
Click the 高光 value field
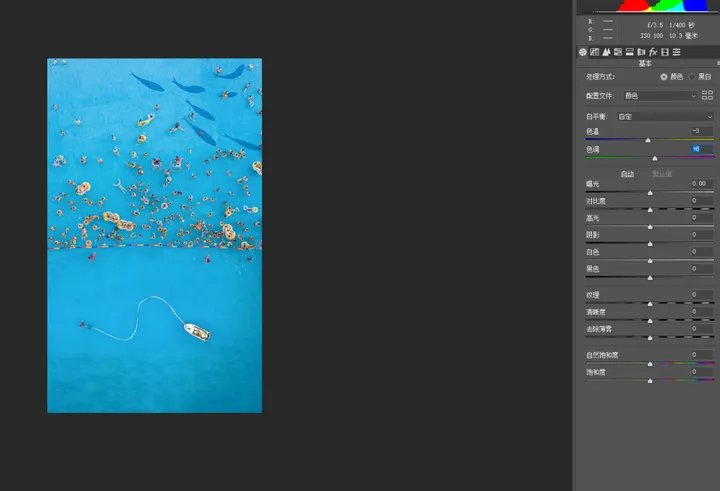coord(702,217)
